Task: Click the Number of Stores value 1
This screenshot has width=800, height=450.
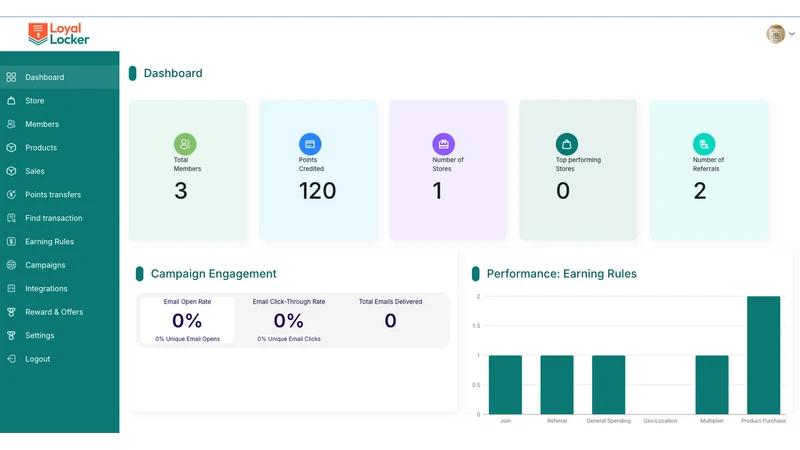Action: [x=437, y=191]
